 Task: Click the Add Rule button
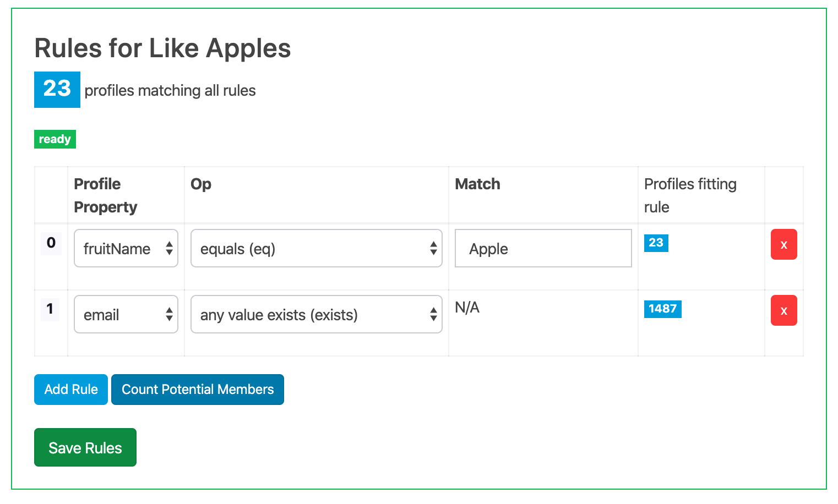tap(71, 390)
